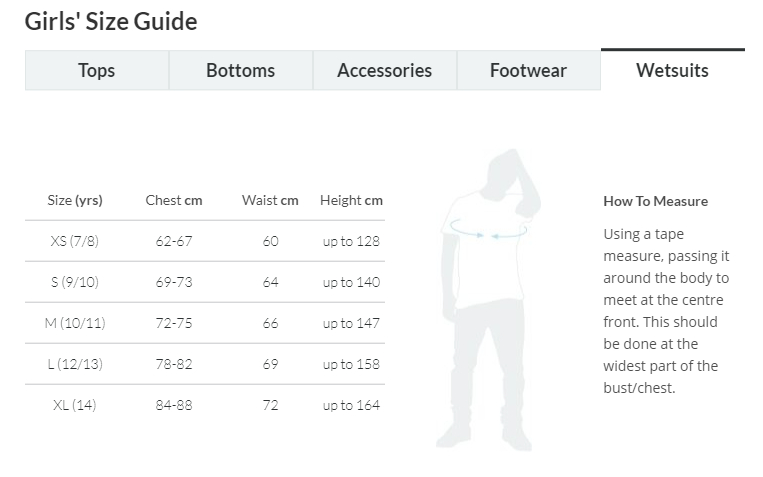Screen dimensions: 763x477
Task: Click the Height cm column header
Action: click(351, 200)
